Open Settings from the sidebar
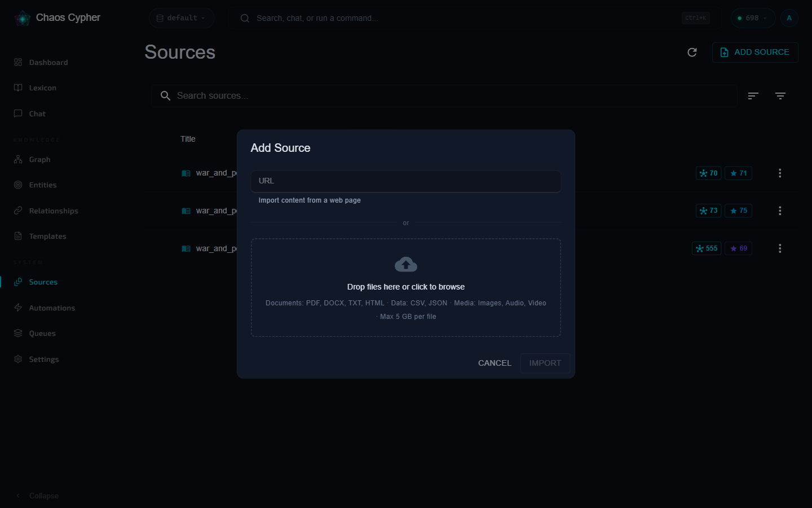Image resolution: width=812 pixels, height=508 pixels. (44, 359)
